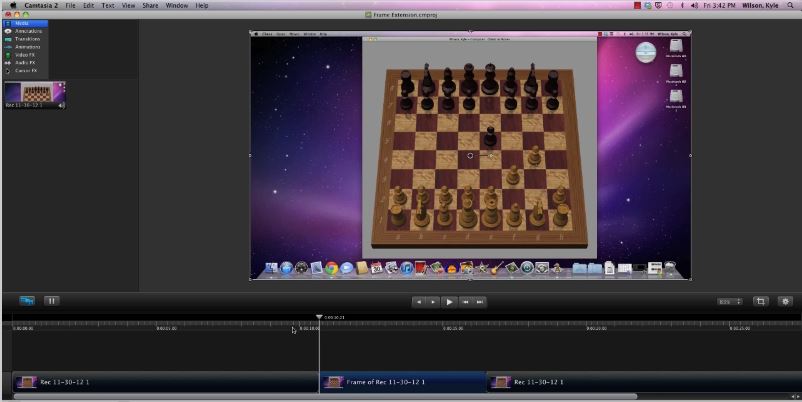Click the timeline horizontal scrollbar
Viewport: 802px width, 402px height.
325,396
